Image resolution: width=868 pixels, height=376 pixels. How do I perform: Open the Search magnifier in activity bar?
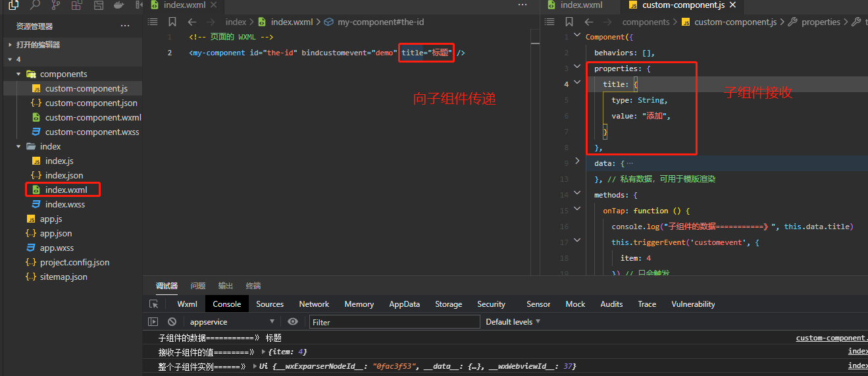(35, 5)
